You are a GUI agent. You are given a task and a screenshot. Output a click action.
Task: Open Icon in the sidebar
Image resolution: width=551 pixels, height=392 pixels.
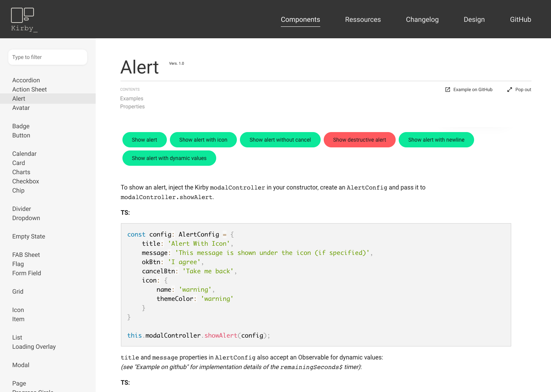pos(18,310)
